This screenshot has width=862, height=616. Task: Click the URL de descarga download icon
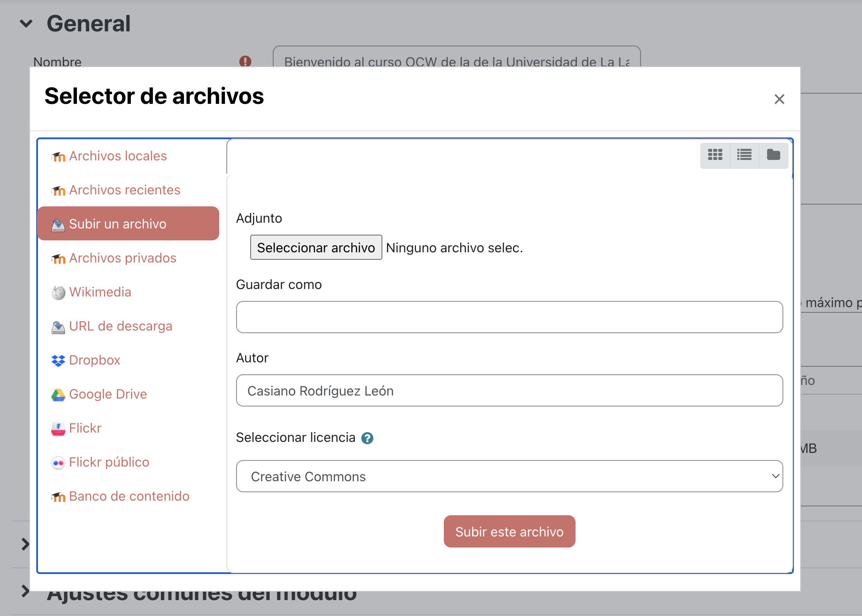(58, 327)
